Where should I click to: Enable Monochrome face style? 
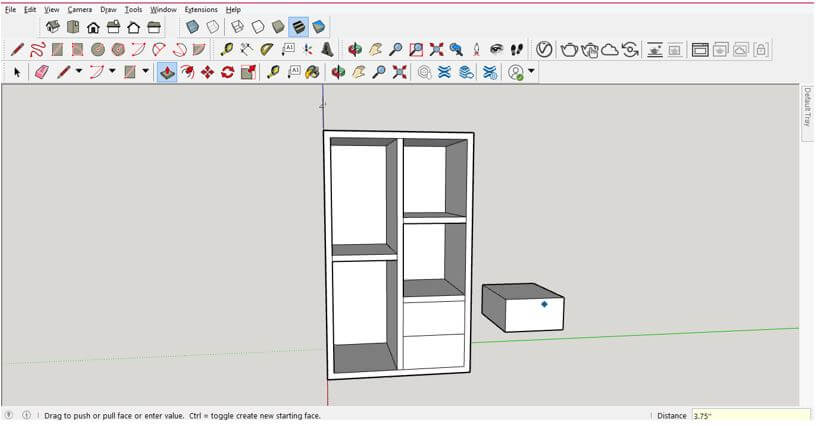click(x=319, y=27)
